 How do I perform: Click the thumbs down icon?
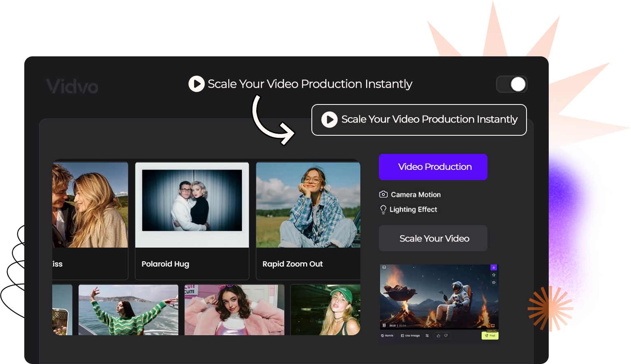[x=446, y=336]
